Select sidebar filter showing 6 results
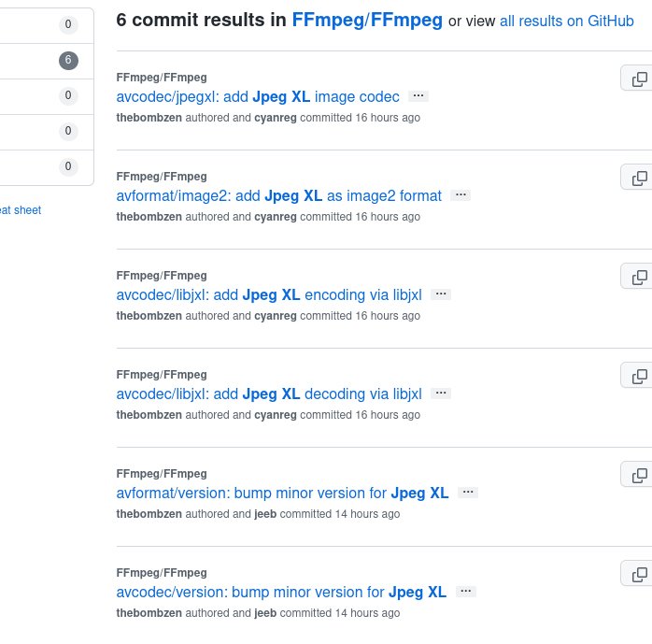 [47, 61]
